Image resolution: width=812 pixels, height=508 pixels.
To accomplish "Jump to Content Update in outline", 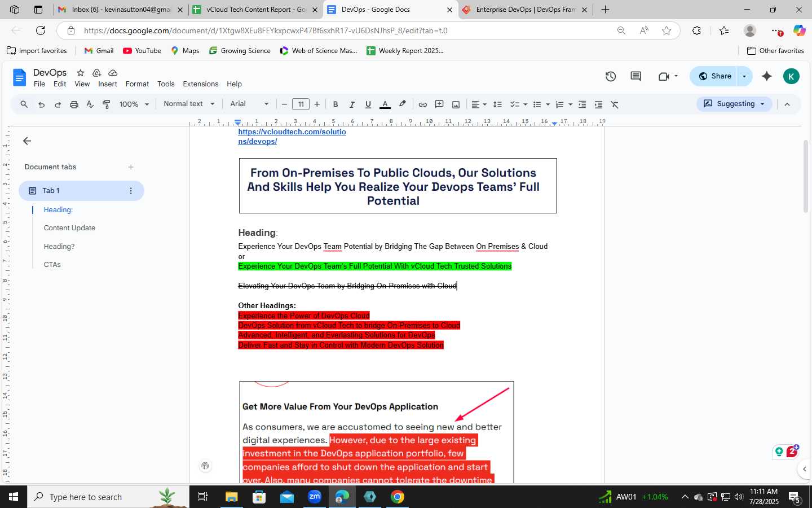I will [69, 228].
